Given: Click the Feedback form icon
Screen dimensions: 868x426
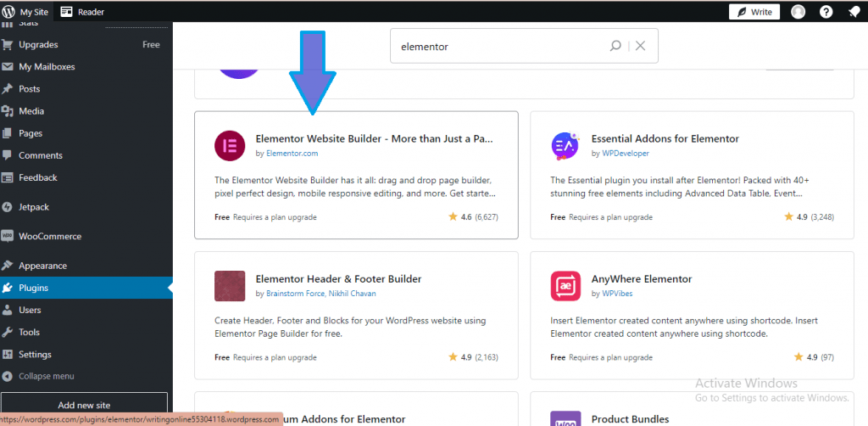Looking at the screenshot, I should (7, 178).
